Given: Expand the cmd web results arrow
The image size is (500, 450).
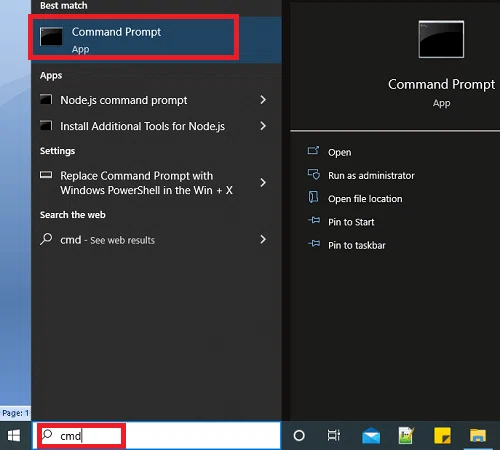Looking at the screenshot, I should 263,239.
